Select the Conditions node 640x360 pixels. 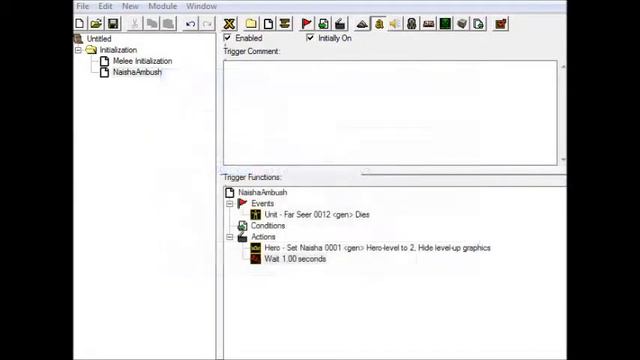pyautogui.click(x=268, y=225)
